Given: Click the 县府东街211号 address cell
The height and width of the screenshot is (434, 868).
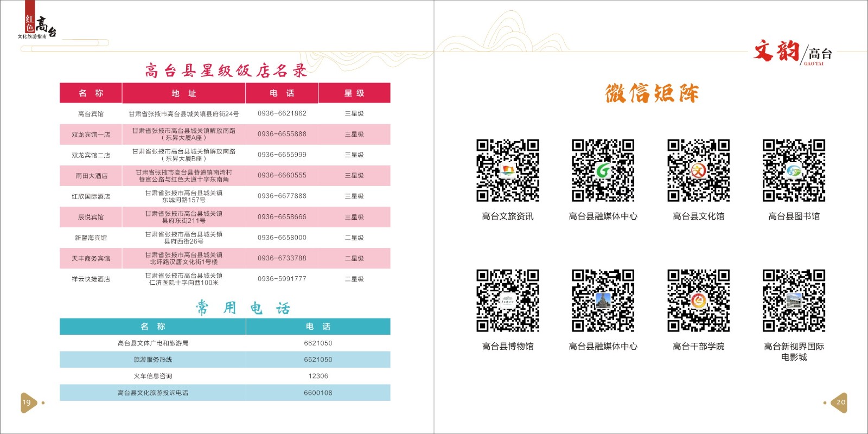Looking at the screenshot, I should point(184,217).
